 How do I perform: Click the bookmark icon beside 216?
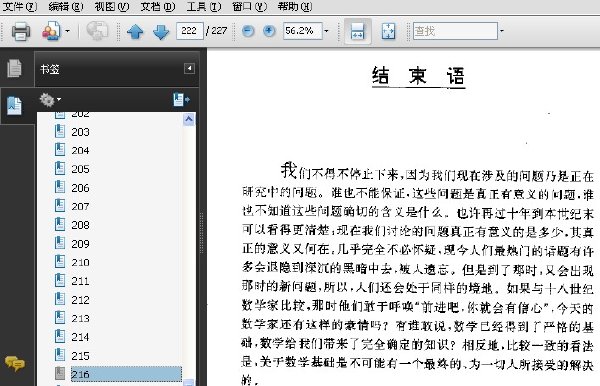[x=60, y=374]
